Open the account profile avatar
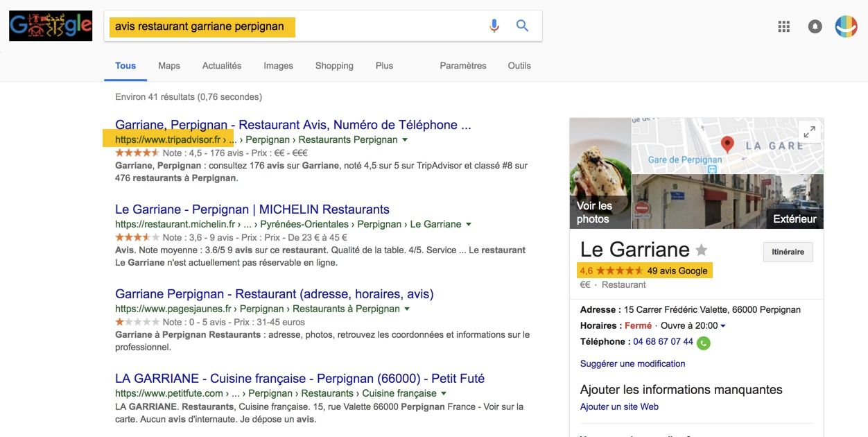 point(846,26)
